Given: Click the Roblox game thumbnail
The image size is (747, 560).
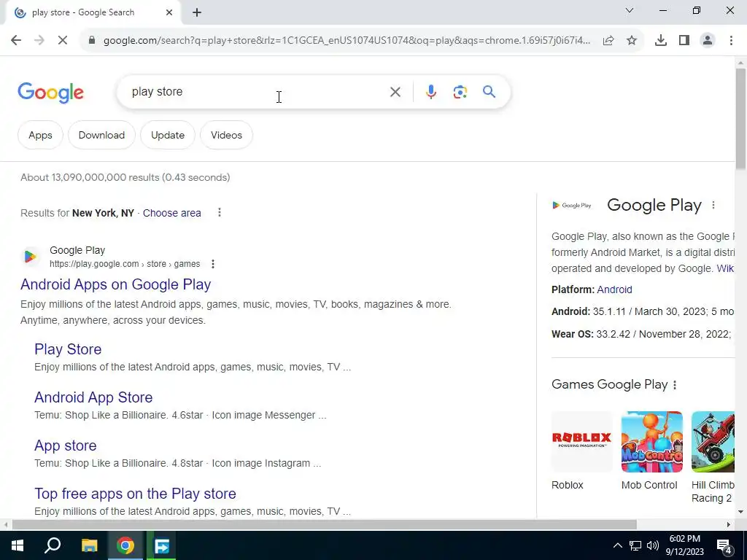Looking at the screenshot, I should click(581, 442).
